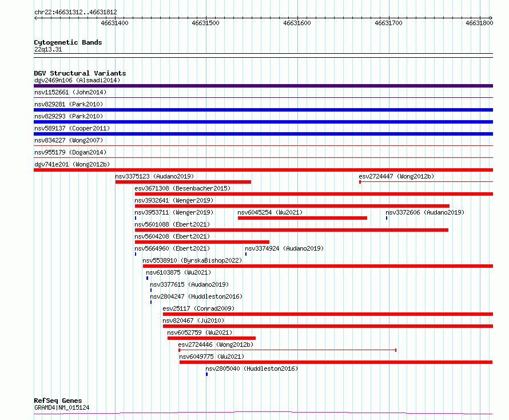The width and height of the screenshot is (509, 420).
Task: Open variant nsv829293 (Park2010)
Action: coord(69,116)
